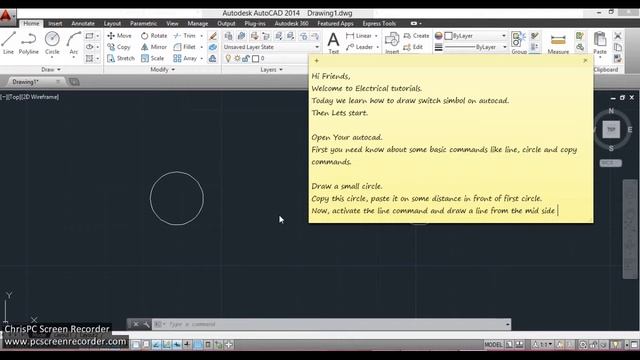Image resolution: width=640 pixels, height=360 pixels.
Task: Expand the Layers panel
Action: coord(271,70)
